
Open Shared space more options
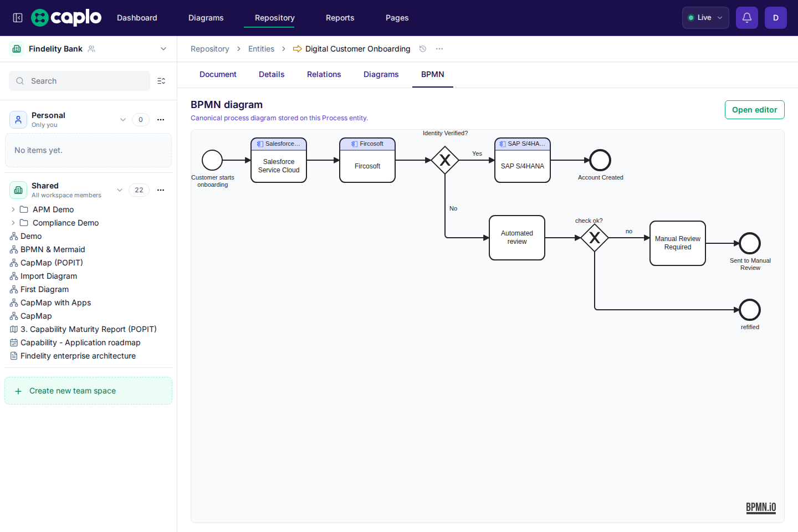[161, 190]
